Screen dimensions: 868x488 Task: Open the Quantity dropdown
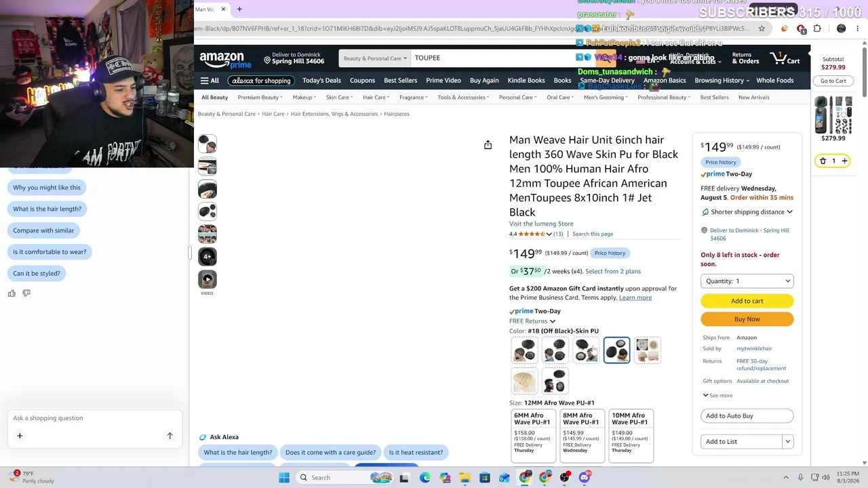click(x=747, y=281)
